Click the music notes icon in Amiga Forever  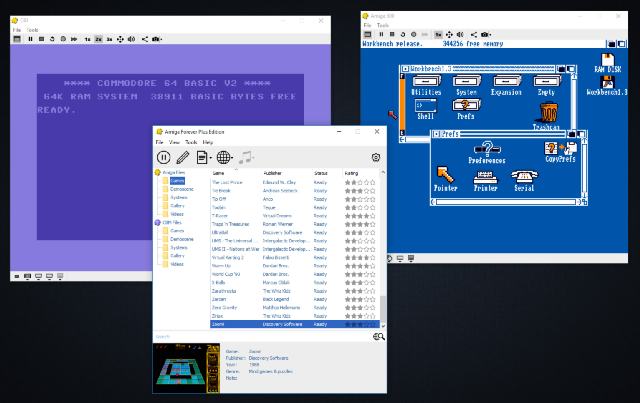point(246,157)
